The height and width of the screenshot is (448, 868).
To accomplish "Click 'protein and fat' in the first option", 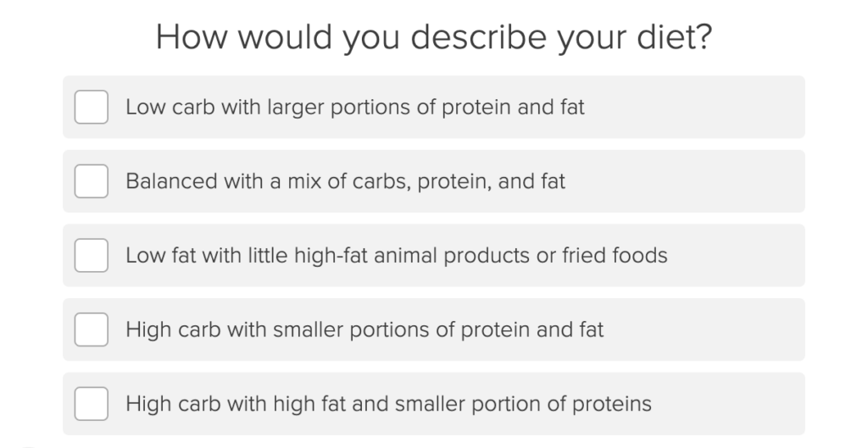I will click(x=513, y=108).
